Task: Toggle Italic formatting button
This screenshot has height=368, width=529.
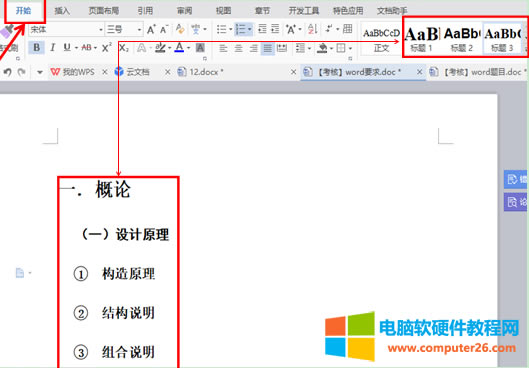Action: coord(52,48)
